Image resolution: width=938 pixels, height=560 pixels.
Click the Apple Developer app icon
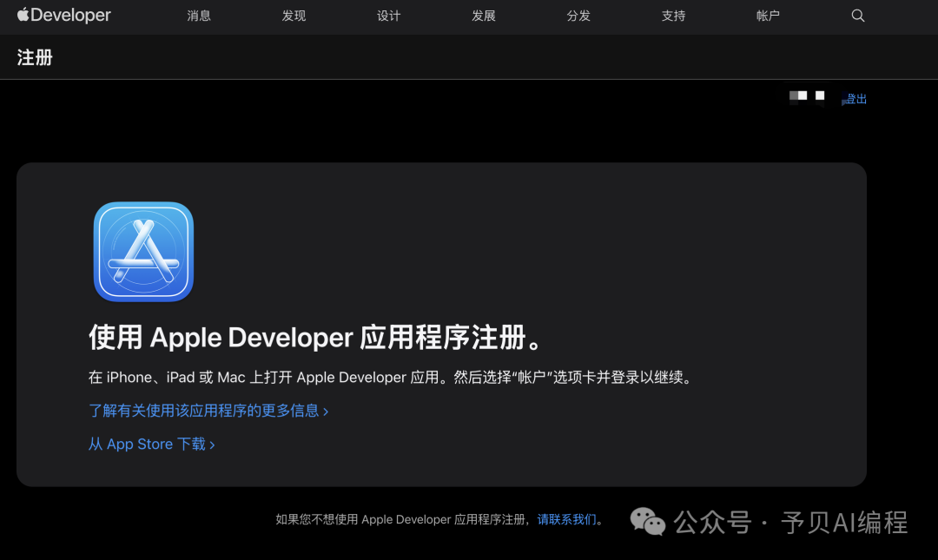[x=143, y=251]
